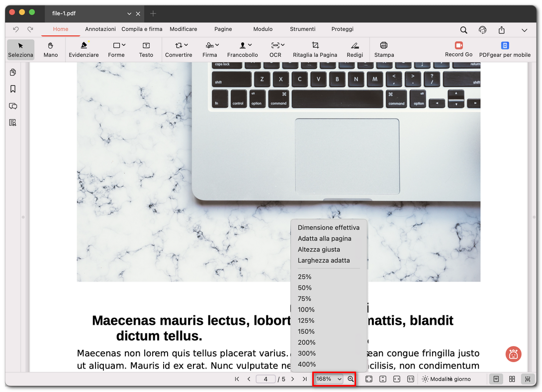Select the Evidenziare highlighter tool
The image size is (542, 392).
point(84,49)
